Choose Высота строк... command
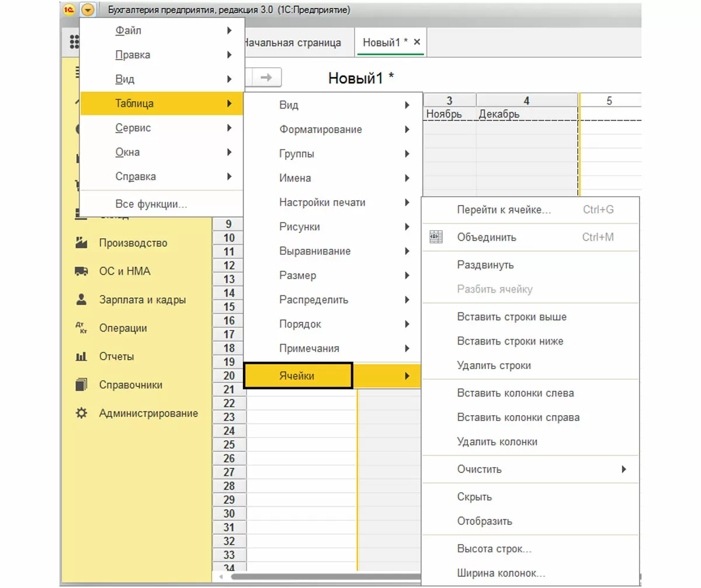Screen dimensions: 701x588 click(531, 549)
